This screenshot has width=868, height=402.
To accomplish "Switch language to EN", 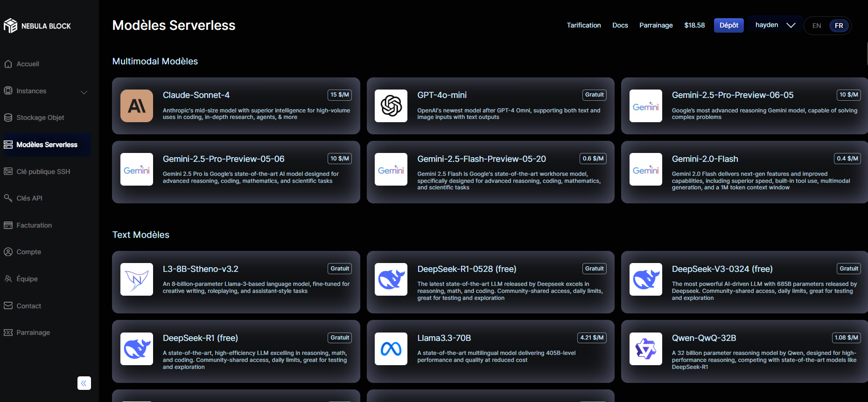I will coord(817,26).
